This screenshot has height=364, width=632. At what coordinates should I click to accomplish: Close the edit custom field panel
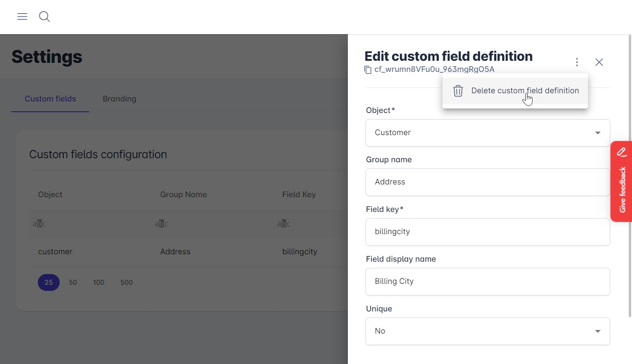(599, 62)
